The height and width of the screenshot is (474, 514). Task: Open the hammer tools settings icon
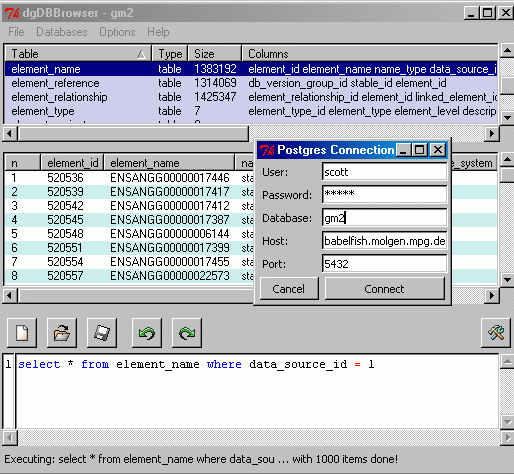[496, 333]
